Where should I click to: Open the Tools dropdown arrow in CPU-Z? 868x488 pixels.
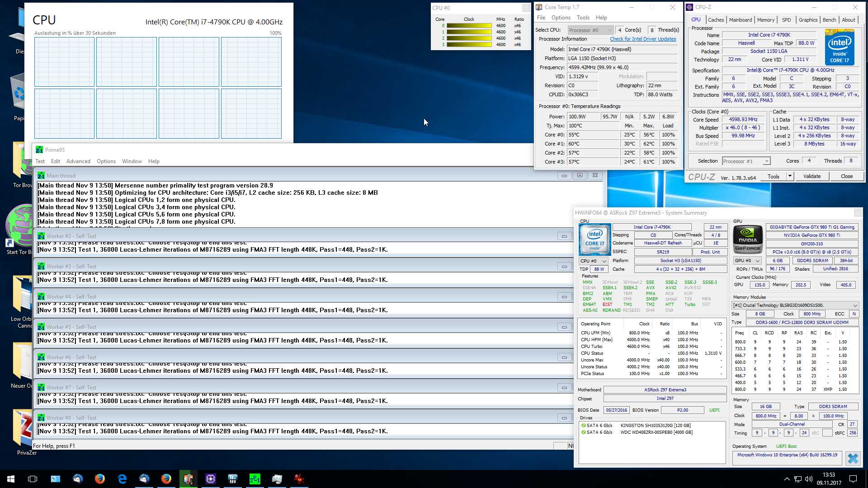click(x=790, y=176)
